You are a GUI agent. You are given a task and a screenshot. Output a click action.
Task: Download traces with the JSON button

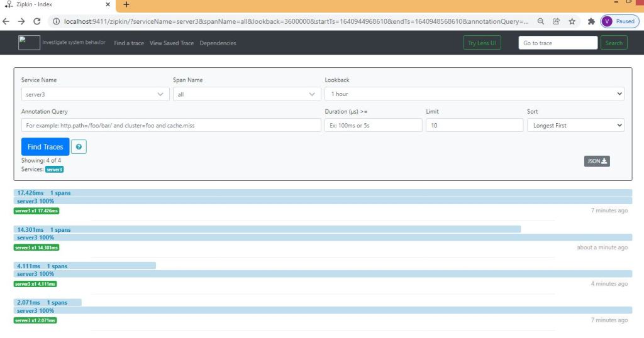pos(597,161)
